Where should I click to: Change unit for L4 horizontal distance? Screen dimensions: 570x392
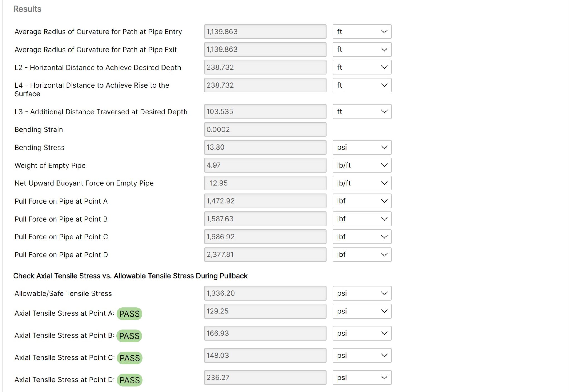pos(362,85)
